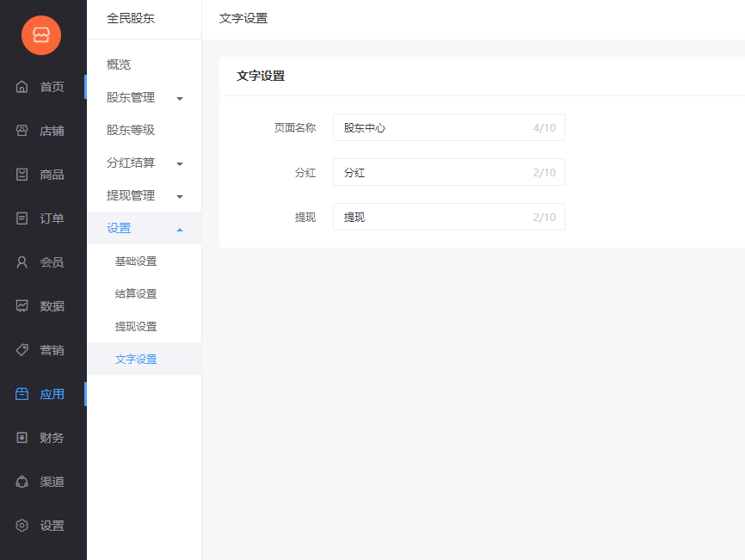
Task: Open the 商品 products icon
Action: (22, 175)
